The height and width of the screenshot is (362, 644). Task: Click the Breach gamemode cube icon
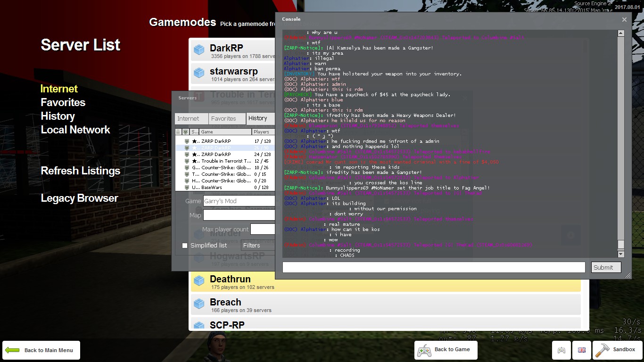(x=199, y=304)
